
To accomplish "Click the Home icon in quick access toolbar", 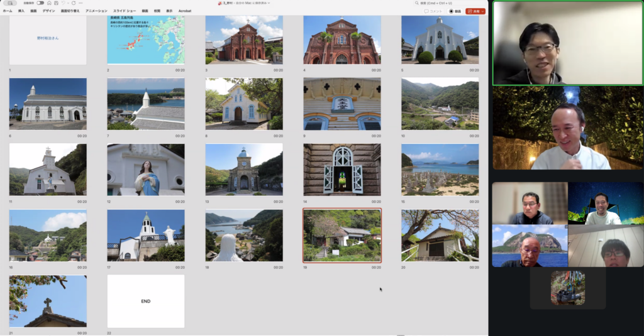I will [x=48, y=3].
